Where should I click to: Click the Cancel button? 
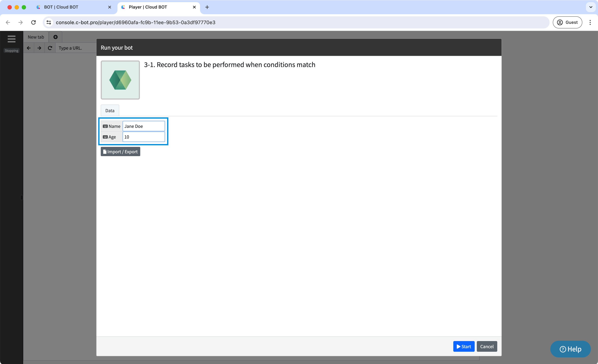pos(487,346)
